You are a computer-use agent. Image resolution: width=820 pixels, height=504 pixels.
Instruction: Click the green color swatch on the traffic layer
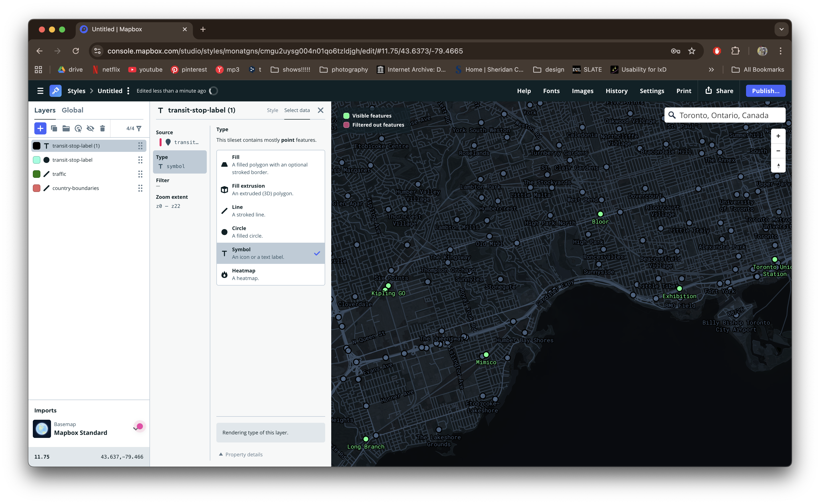(37, 174)
